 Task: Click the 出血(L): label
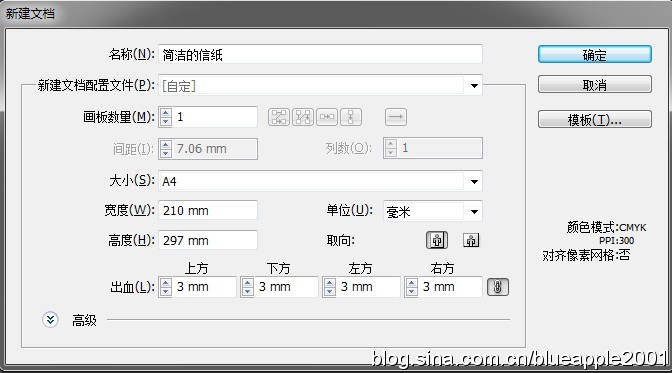click(x=132, y=287)
